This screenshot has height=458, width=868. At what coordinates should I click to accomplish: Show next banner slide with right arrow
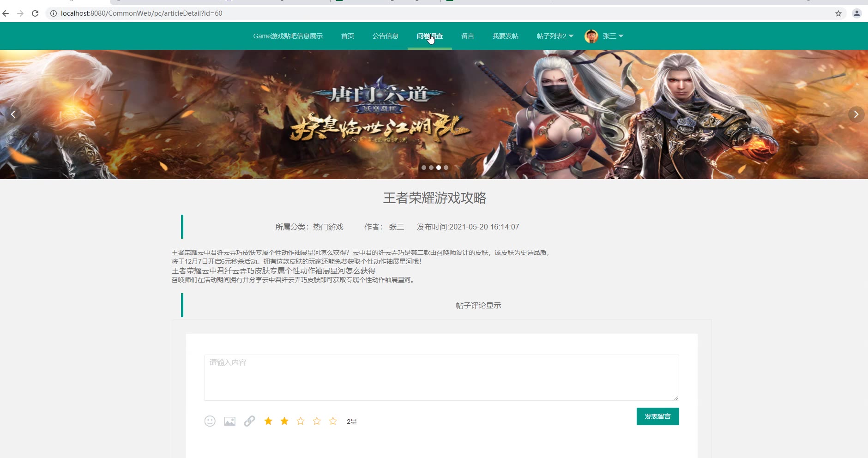pyautogui.click(x=856, y=114)
